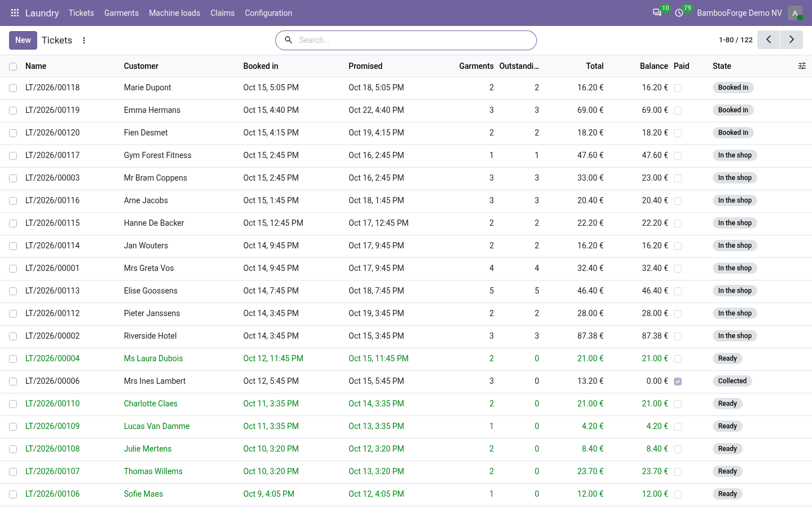Open the Tickets menu
This screenshot has height=508, width=812.
(x=81, y=13)
